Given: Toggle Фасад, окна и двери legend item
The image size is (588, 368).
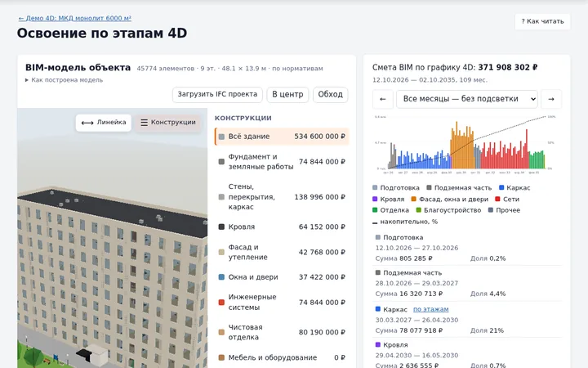Looking at the screenshot, I should (450, 199).
